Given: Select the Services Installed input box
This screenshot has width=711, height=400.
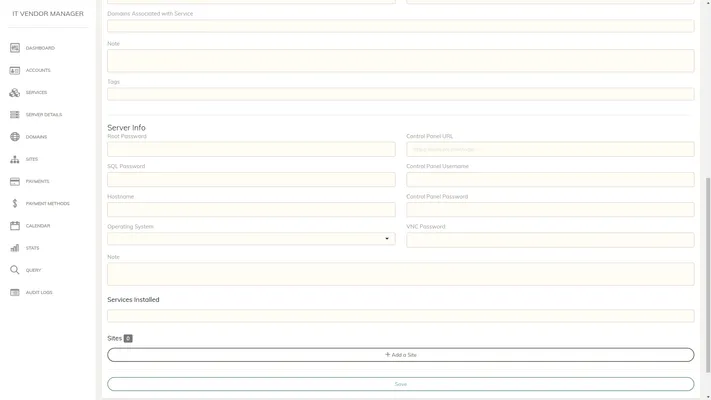Looking at the screenshot, I should tap(400, 316).
